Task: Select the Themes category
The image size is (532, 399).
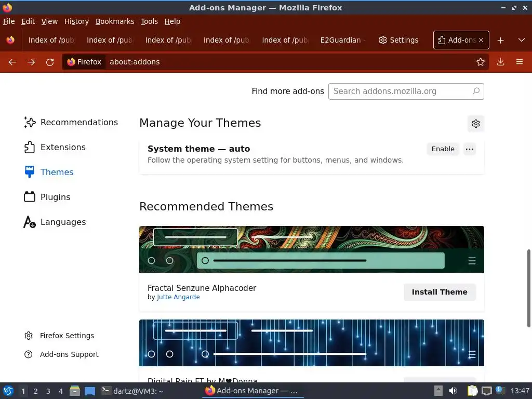Action: (x=49, y=172)
